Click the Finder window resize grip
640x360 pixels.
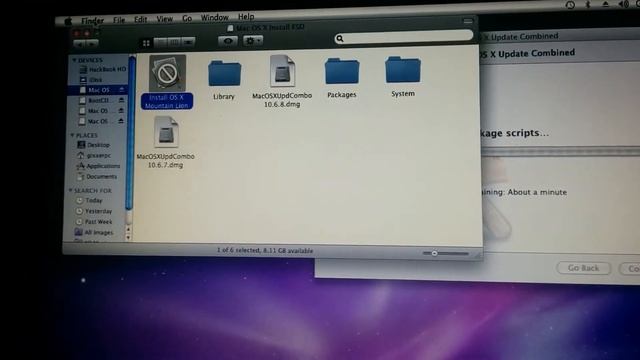click(x=477, y=255)
